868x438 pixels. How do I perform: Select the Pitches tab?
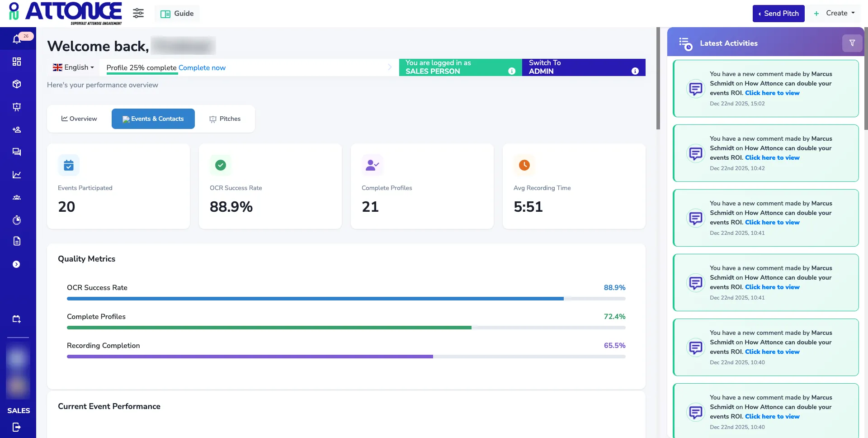(225, 119)
